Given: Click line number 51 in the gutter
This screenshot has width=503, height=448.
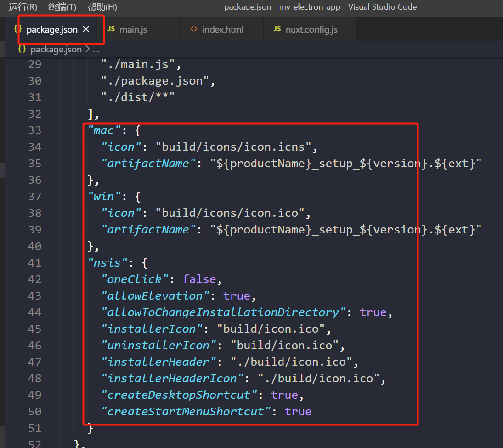Looking at the screenshot, I should click(34, 428).
